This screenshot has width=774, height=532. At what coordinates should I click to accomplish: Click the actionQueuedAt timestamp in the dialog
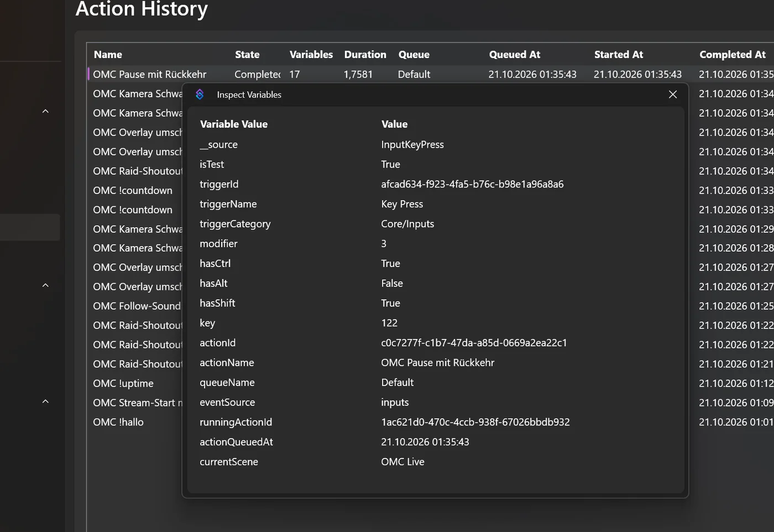click(425, 442)
